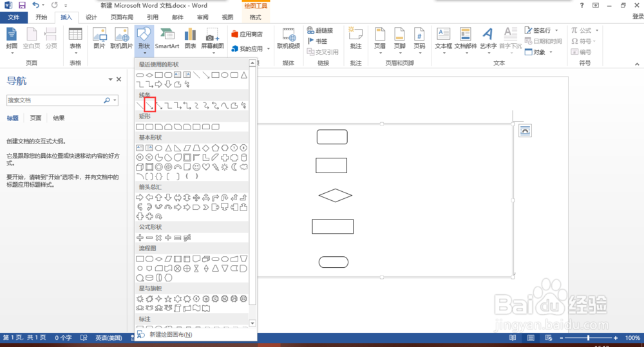Click the zoom in plus button
Image resolution: width=644 pixels, height=347 pixels.
616,337
